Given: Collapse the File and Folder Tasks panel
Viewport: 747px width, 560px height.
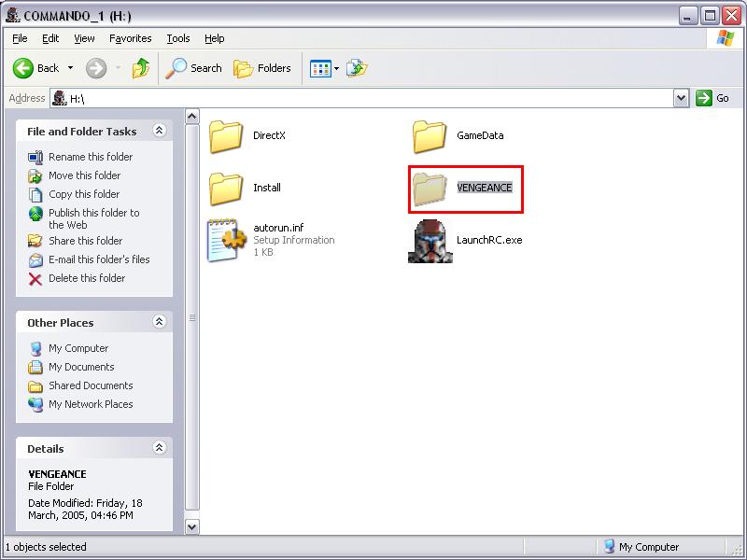Looking at the screenshot, I should tap(159, 132).
